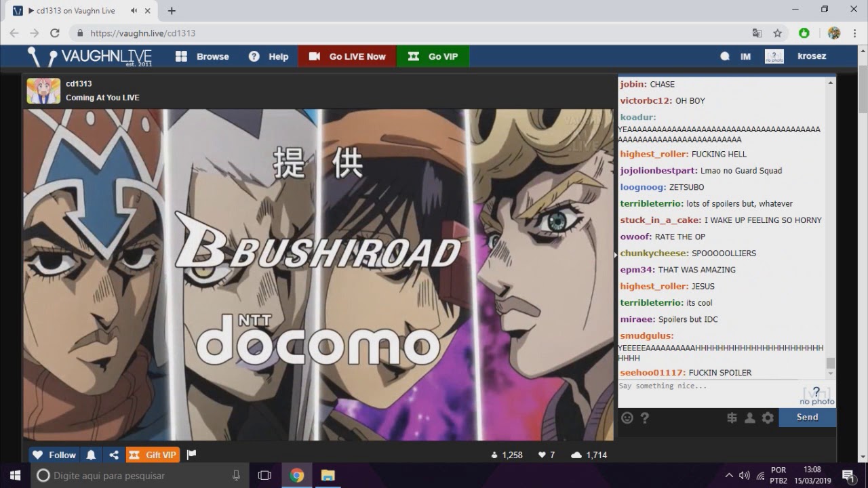View the 1,258 viewer count
Screen dimensions: 868x488
tap(507, 455)
